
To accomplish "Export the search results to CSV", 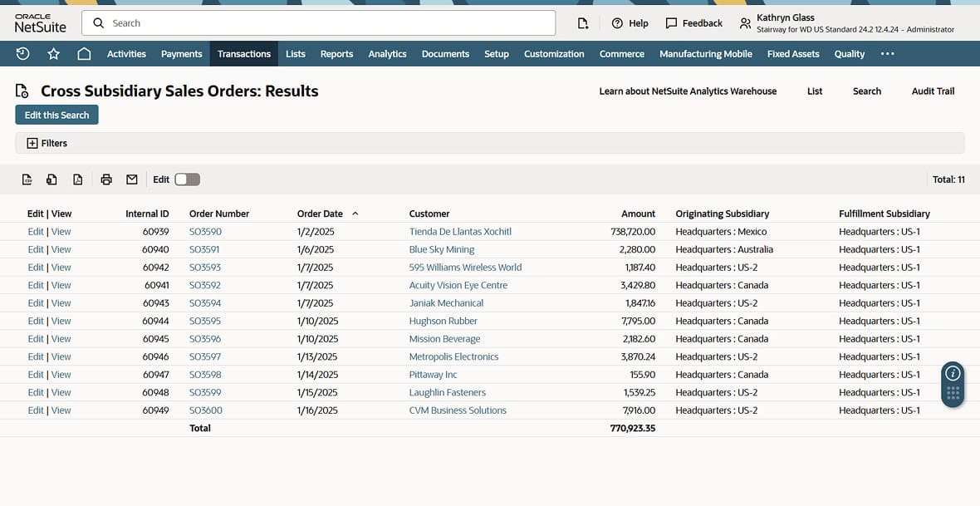I will (x=26, y=179).
